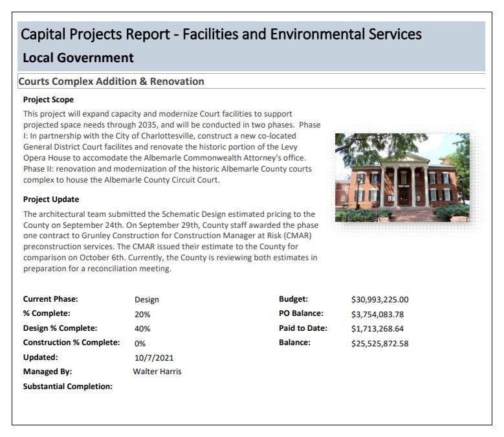Click the 'Paid to Date:' label
Screen dimensions: 504x437
(303, 328)
